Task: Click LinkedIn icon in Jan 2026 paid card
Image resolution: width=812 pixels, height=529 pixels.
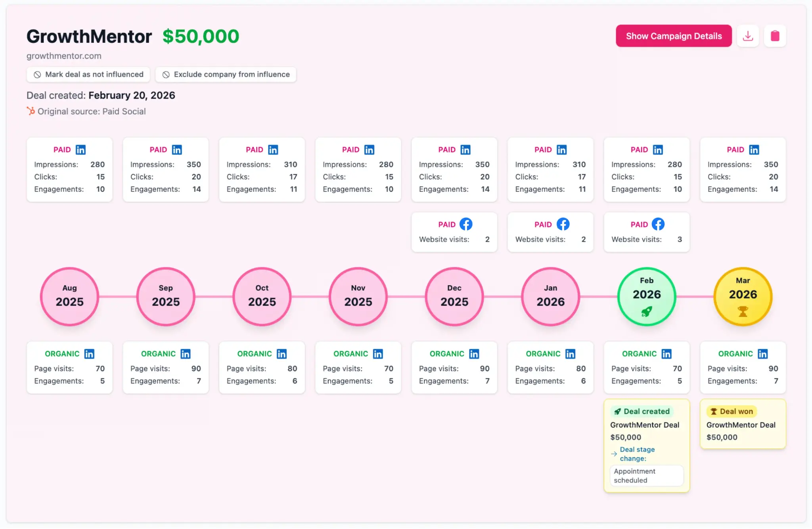Action: [562, 149]
